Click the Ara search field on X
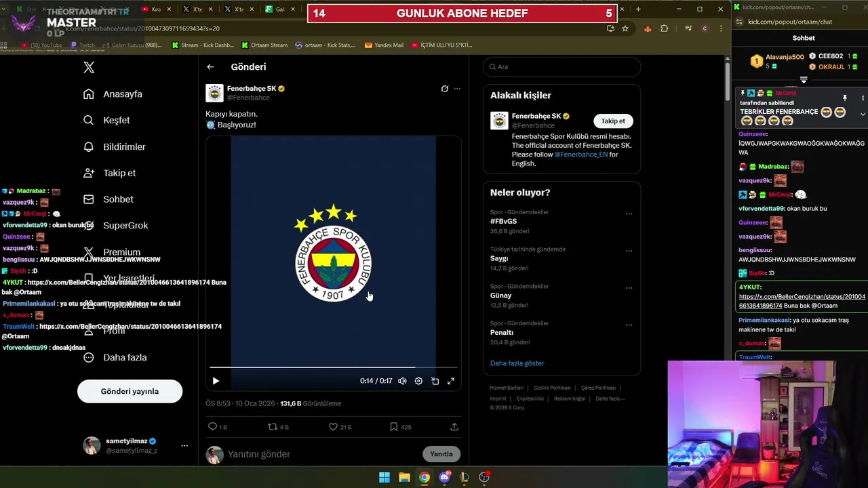 (561, 66)
